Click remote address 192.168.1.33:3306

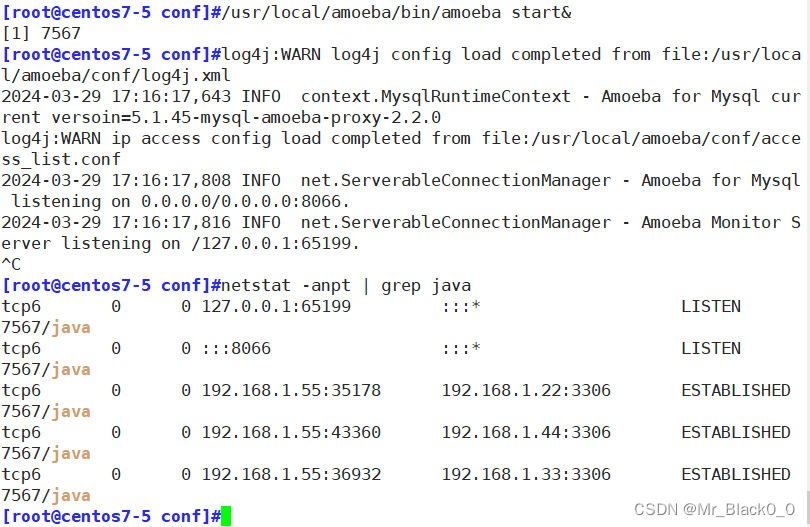pos(526,474)
